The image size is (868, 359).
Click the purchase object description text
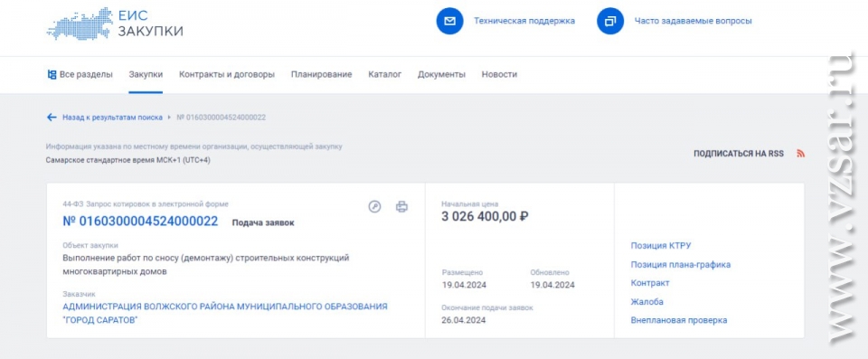tap(206, 265)
